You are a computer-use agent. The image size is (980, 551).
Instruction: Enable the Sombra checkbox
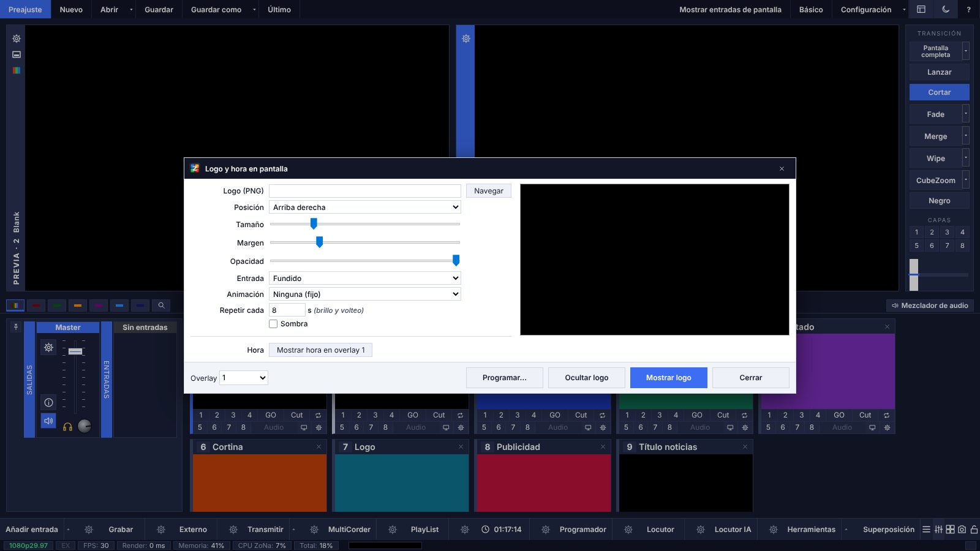point(273,324)
